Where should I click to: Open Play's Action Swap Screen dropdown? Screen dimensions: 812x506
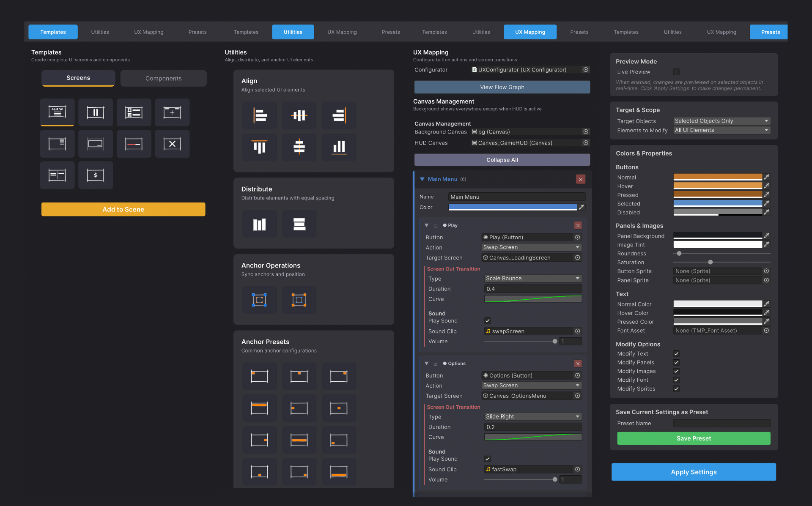532,247
